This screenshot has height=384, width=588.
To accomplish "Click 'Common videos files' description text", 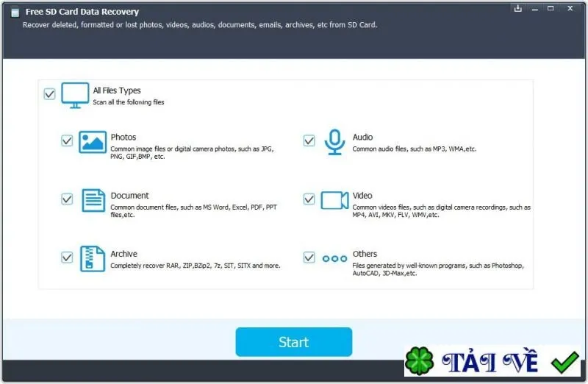I will click(x=442, y=211).
